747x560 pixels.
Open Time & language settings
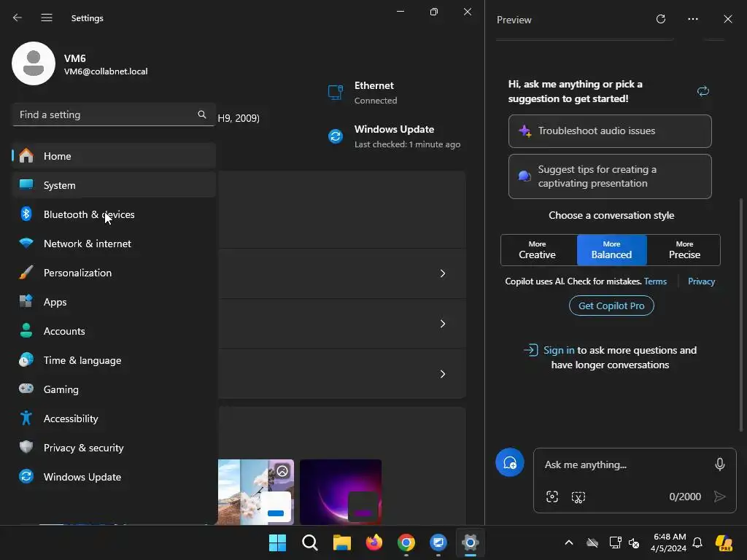coord(113,360)
